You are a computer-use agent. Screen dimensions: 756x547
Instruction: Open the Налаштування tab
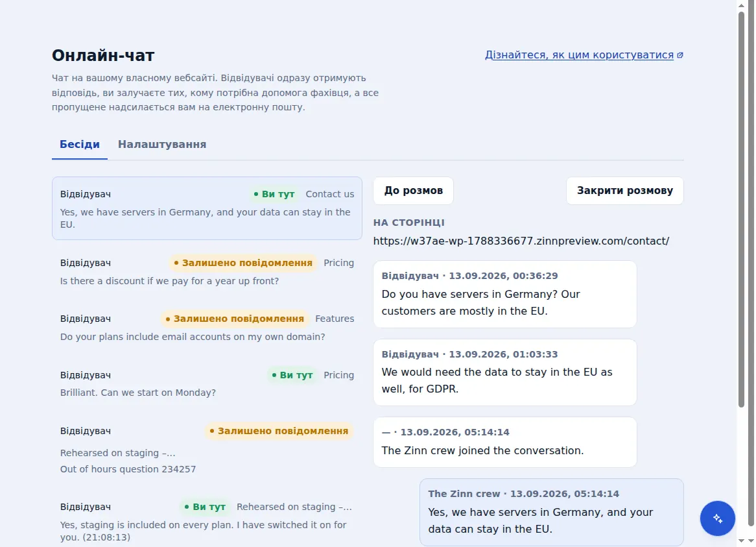(162, 144)
